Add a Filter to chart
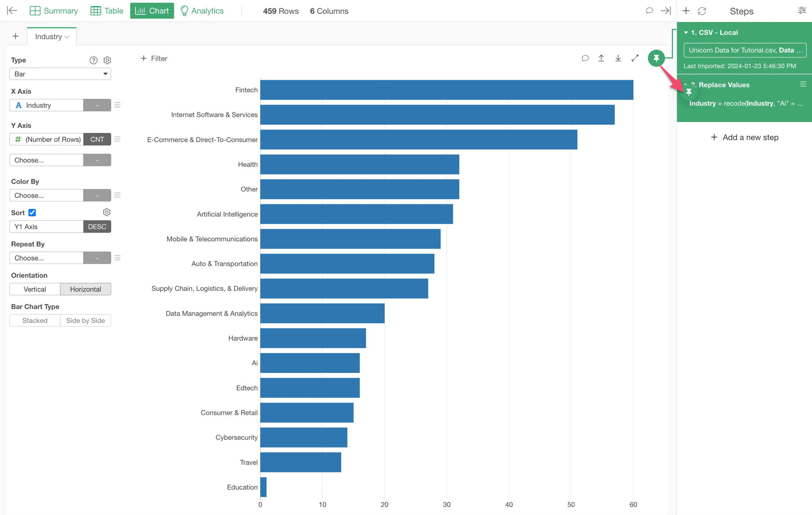Screen dimensions: 812x515 (x=154, y=58)
